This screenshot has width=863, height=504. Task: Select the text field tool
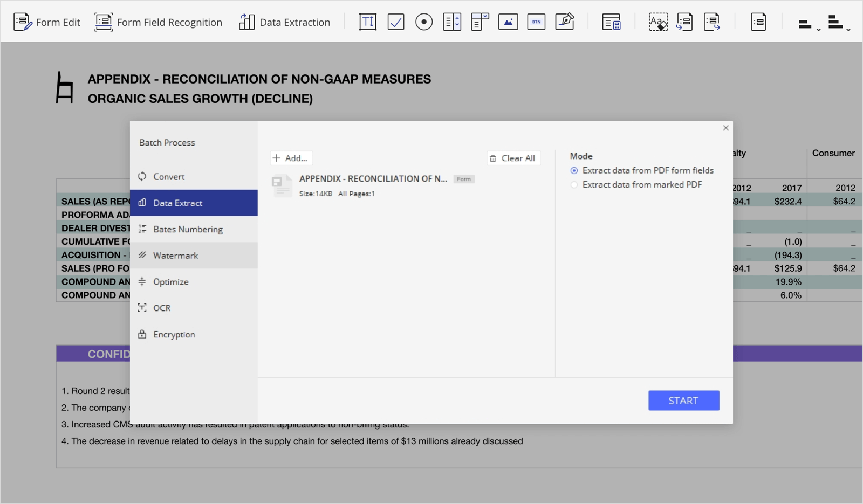pos(367,22)
